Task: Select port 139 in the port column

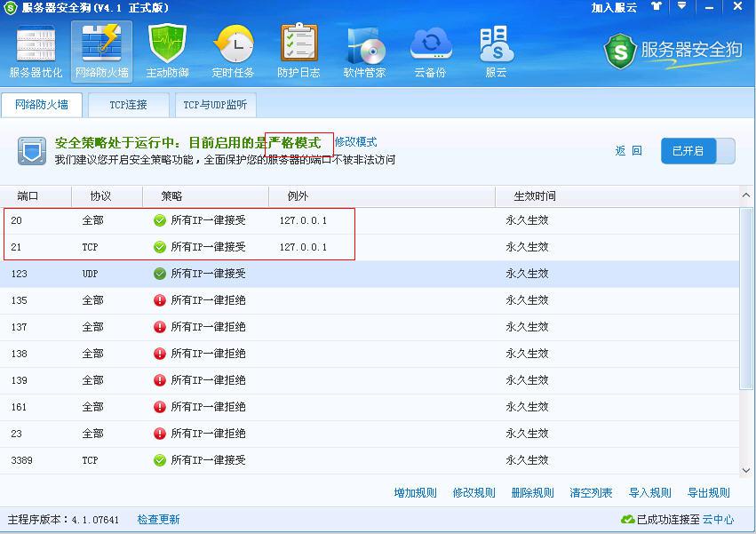Action: pyautogui.click(x=20, y=380)
